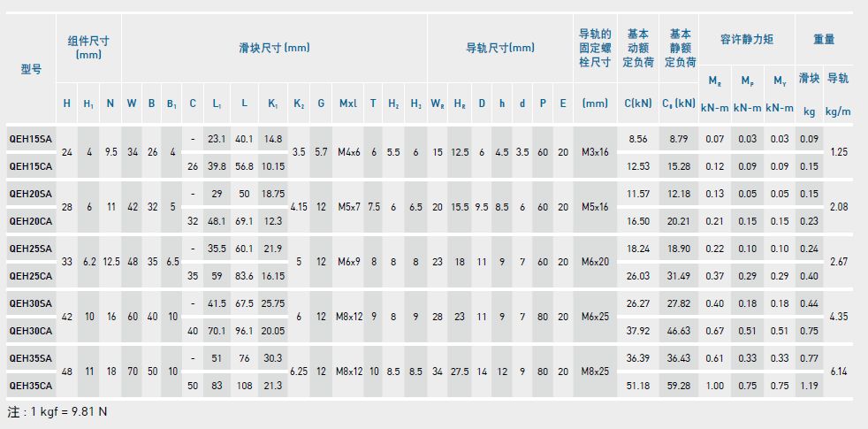
Task: Select the 导轨尺寸(mm) group header
Action: (499, 48)
